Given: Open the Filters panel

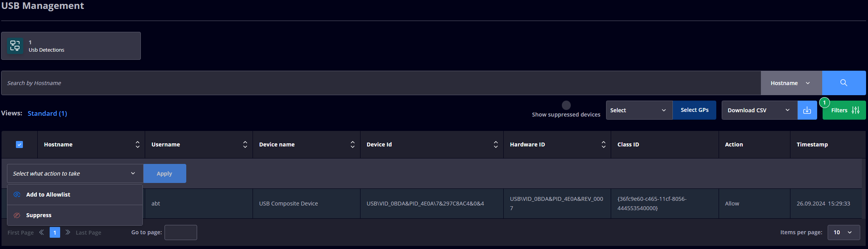Looking at the screenshot, I should tap(844, 110).
